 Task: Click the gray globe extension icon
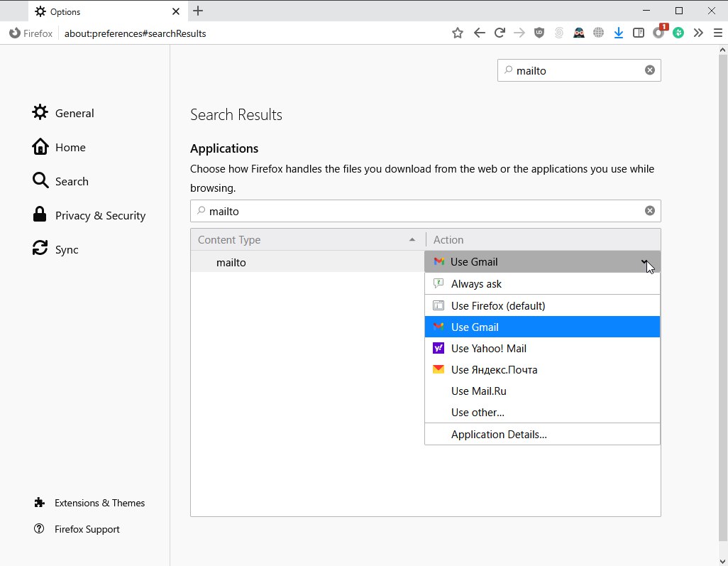(598, 33)
